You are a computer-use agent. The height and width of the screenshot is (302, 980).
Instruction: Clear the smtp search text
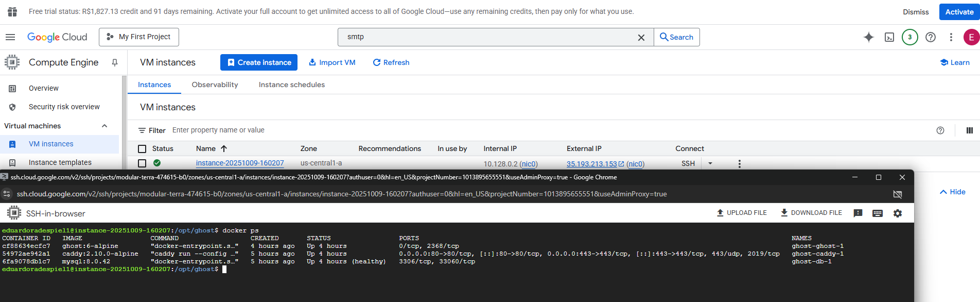click(x=641, y=38)
